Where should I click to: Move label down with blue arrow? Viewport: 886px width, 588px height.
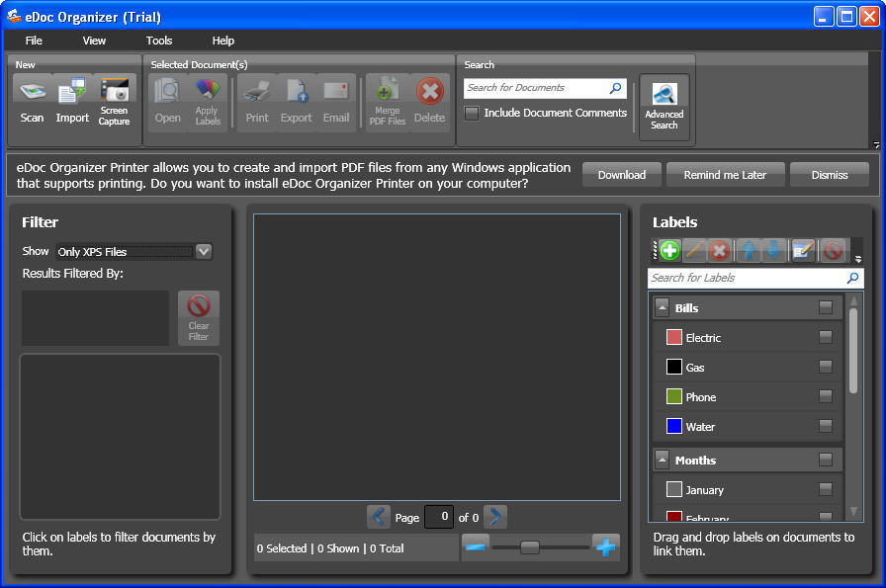click(x=773, y=250)
